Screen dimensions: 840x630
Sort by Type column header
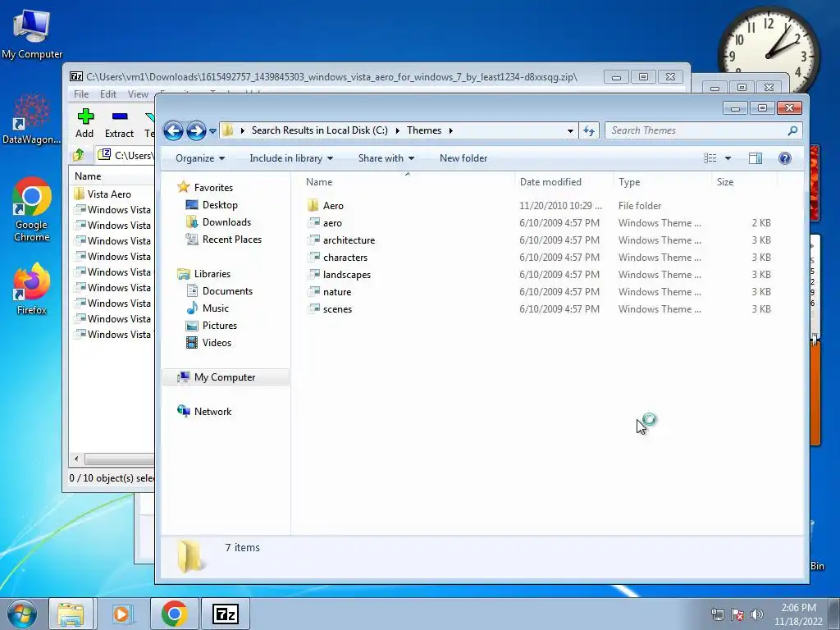662,181
